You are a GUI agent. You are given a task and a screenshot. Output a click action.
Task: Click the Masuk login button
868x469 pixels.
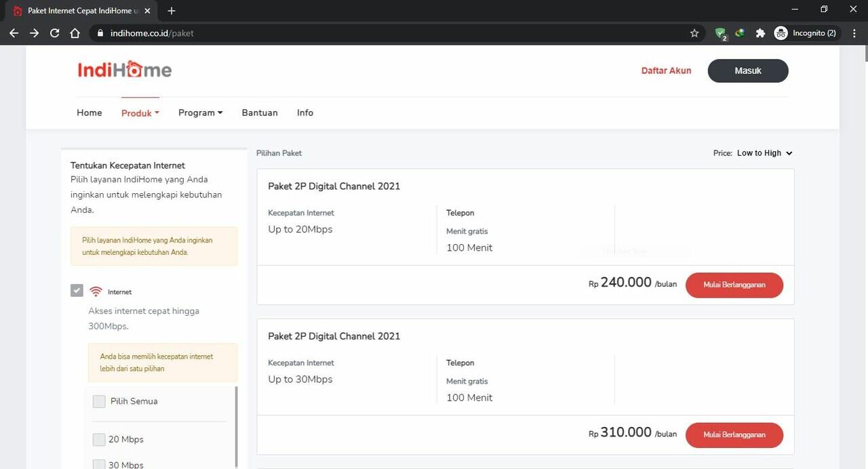[747, 70]
